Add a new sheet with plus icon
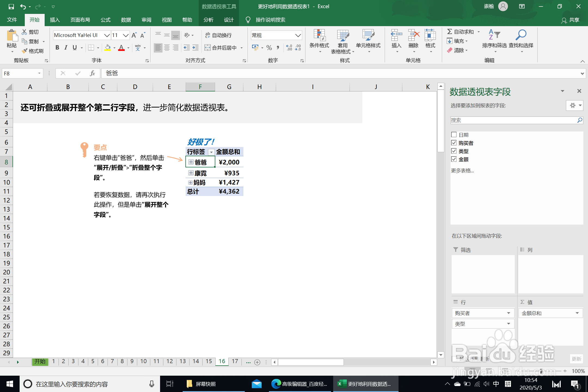Image resolution: width=588 pixels, height=392 pixels. [257, 362]
